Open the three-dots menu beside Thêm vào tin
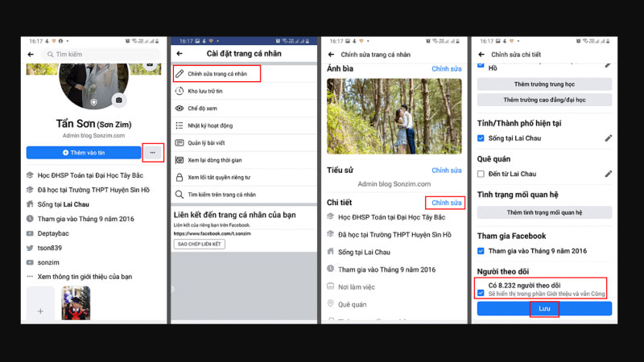The height and width of the screenshot is (362, 644). pos(152,152)
